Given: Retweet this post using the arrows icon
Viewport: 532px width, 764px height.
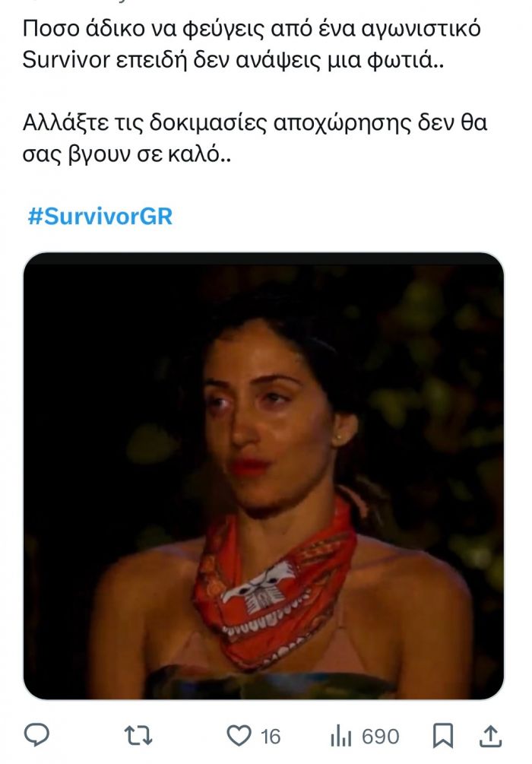Looking at the screenshot, I should tap(138, 736).
